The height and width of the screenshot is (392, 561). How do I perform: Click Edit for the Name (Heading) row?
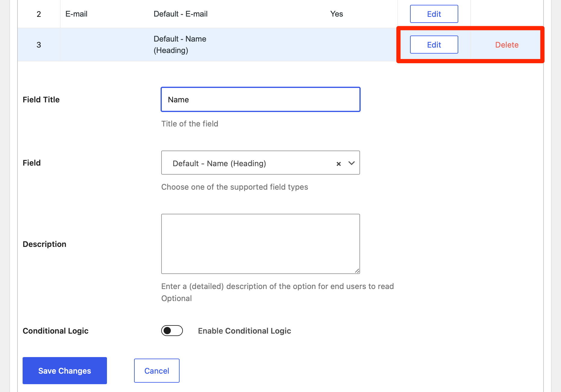pos(434,45)
